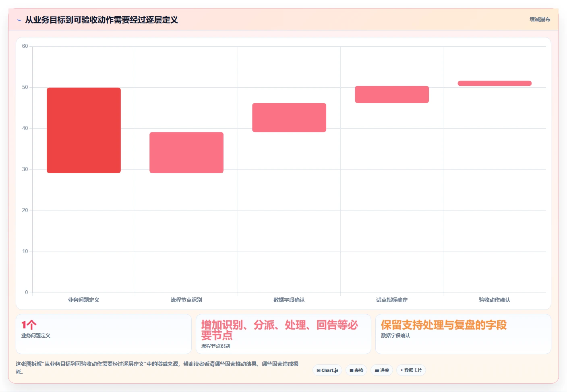Click the card caption 数据字段确认
Image resolution: width=567 pixels, height=392 pixels.
pos(395,336)
